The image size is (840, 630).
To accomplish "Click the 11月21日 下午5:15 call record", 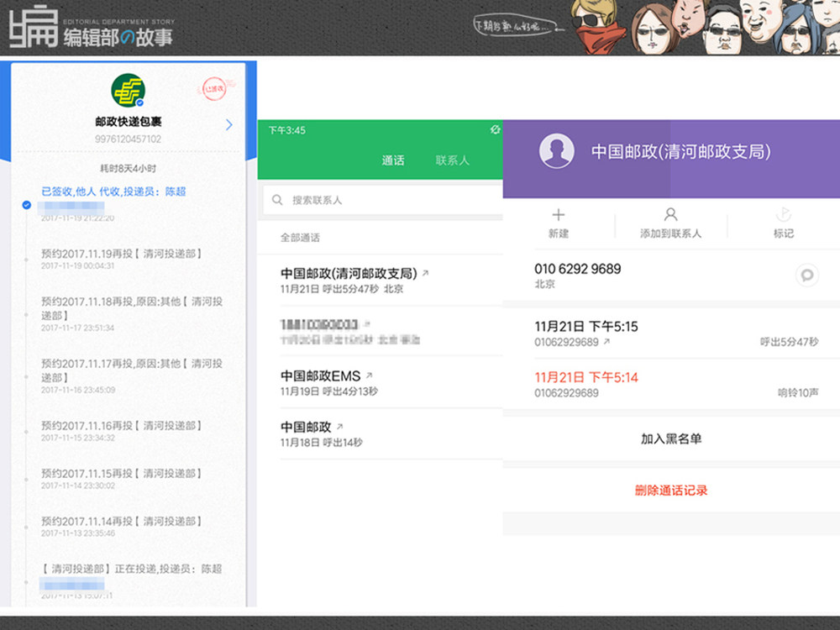I will (676, 333).
